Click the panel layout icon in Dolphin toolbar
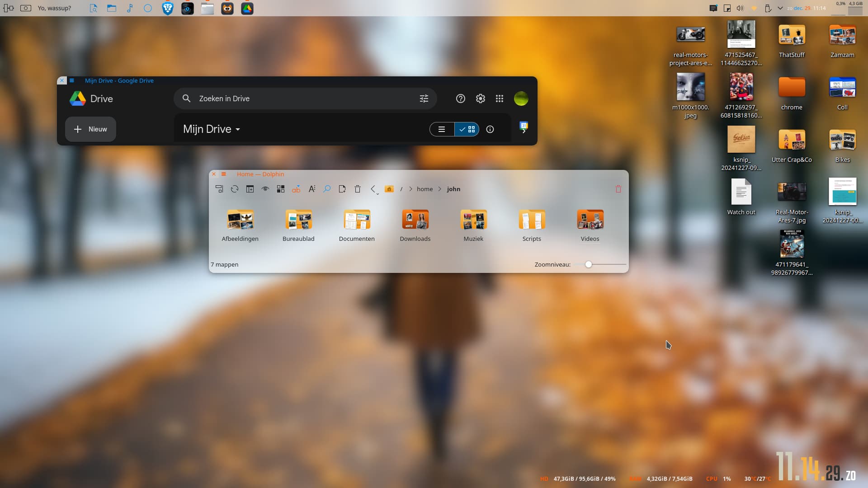868x488 pixels. [x=219, y=189]
